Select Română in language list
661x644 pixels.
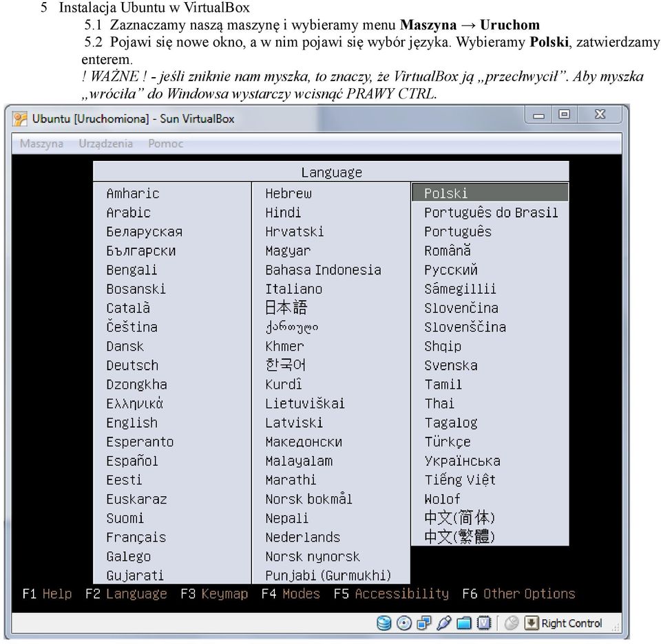tap(448, 250)
